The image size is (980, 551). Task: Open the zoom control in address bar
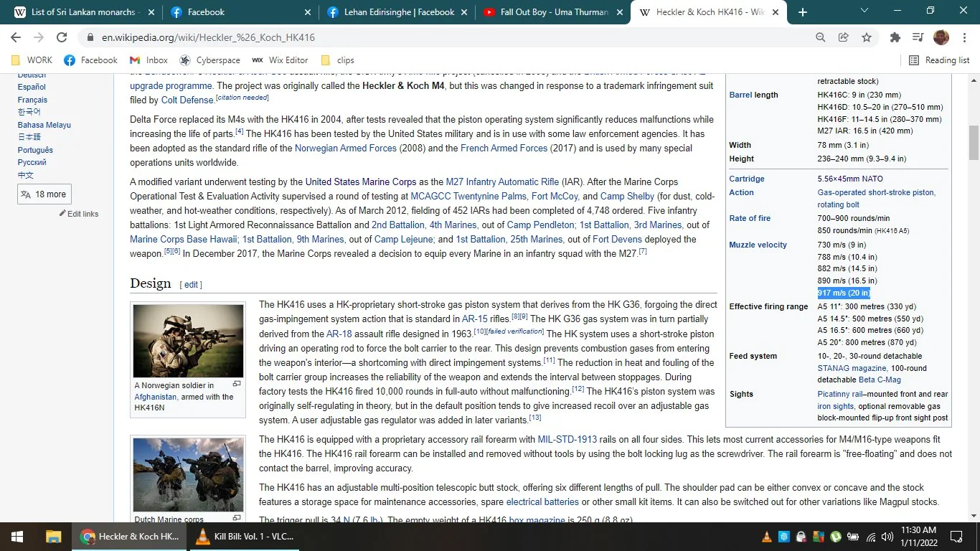821,37
